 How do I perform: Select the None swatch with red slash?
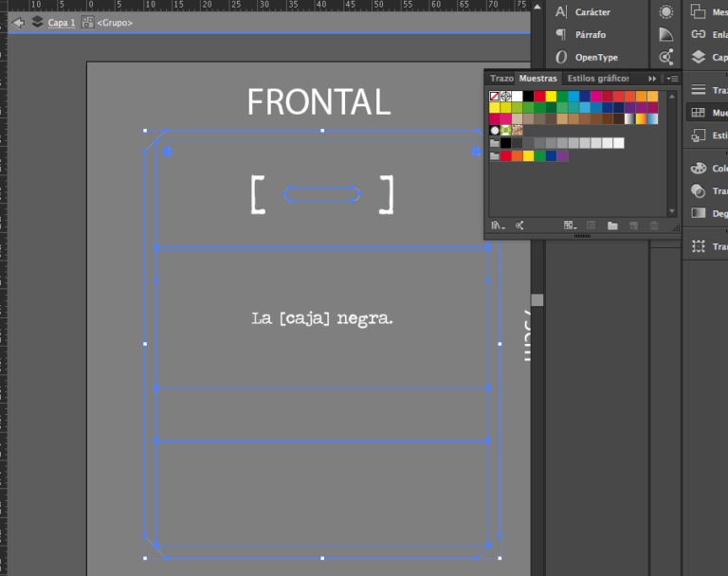[x=495, y=97]
